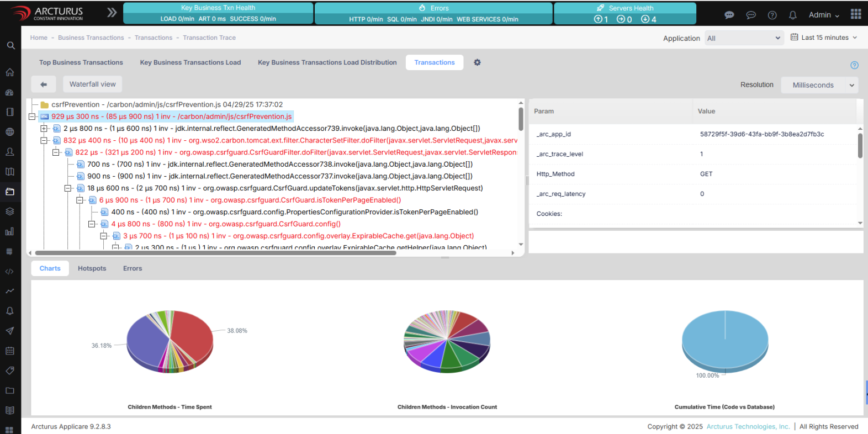This screenshot has width=868, height=434.
Task: Go to Business Transactions breadcrumb link
Action: pos(91,38)
